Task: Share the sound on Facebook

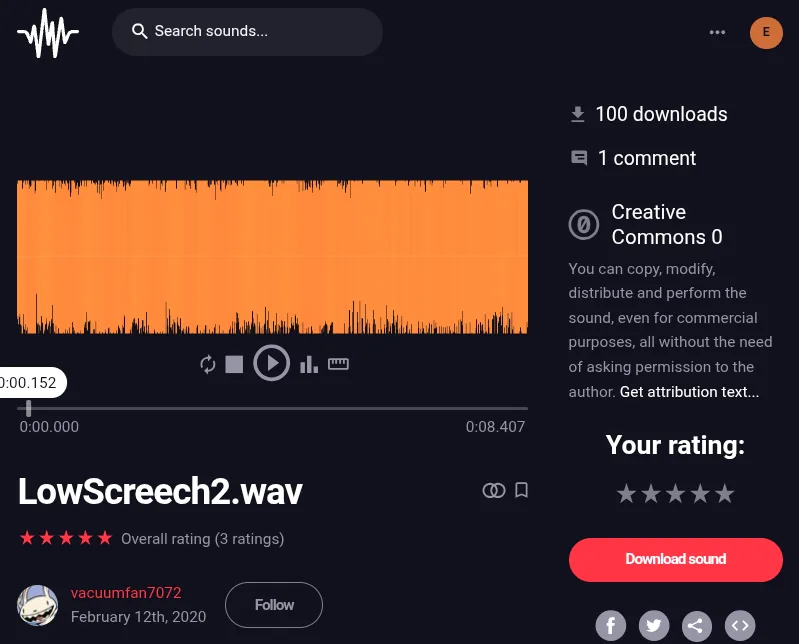Action: (610, 625)
